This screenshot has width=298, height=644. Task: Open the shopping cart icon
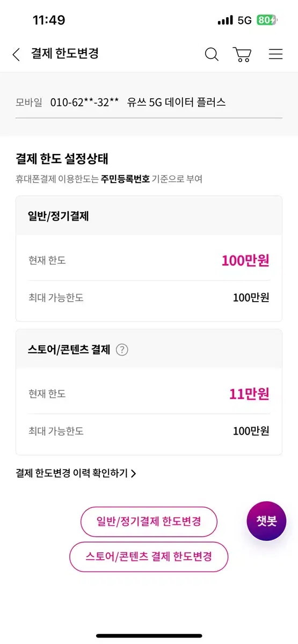point(242,54)
